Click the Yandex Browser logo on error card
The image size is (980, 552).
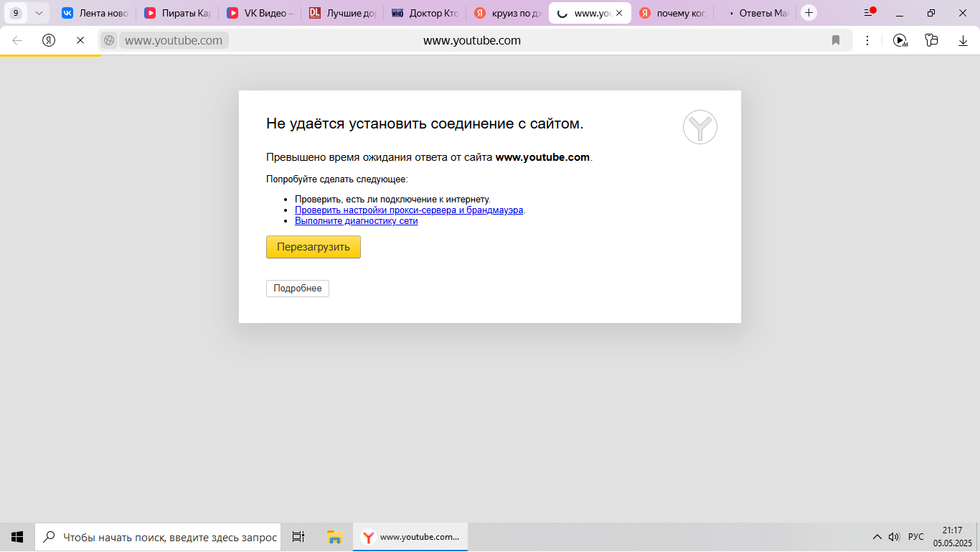[x=700, y=127]
